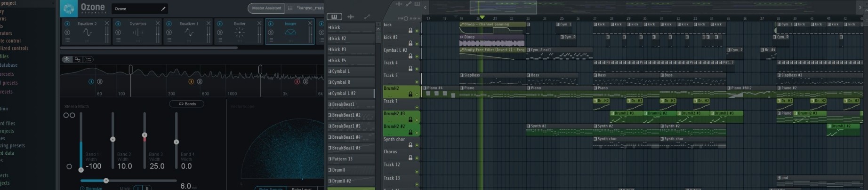
Task: Click the Ozone logo icon
Action: [69, 8]
